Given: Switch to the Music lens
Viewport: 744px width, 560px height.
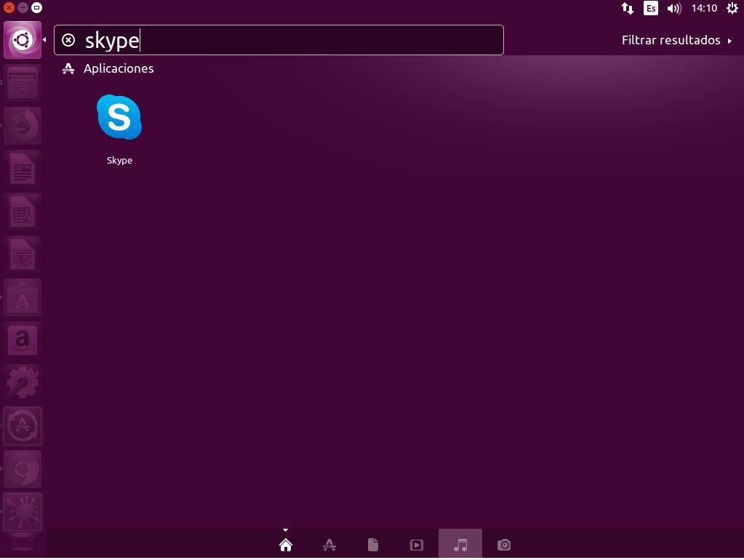Looking at the screenshot, I should [x=460, y=545].
